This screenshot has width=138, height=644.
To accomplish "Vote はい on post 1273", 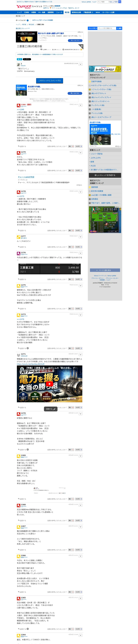I will 71,348.
